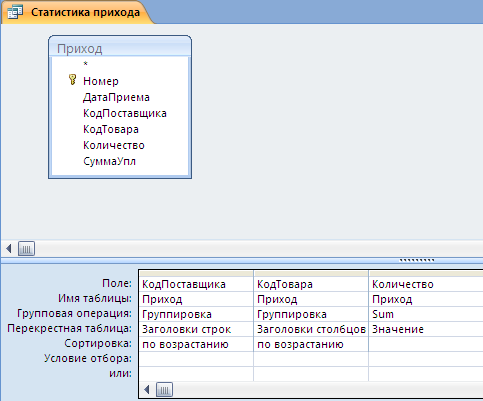Click the Условие отбора: row label
483x401 pixels.
click(x=88, y=358)
